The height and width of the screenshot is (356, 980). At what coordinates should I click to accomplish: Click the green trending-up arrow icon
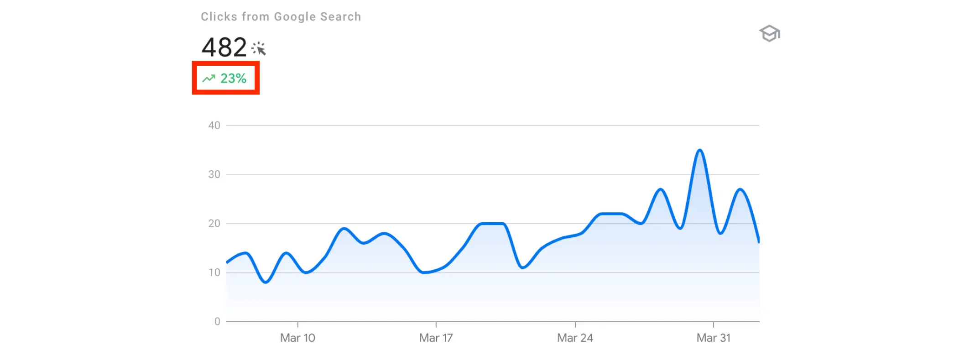point(209,79)
